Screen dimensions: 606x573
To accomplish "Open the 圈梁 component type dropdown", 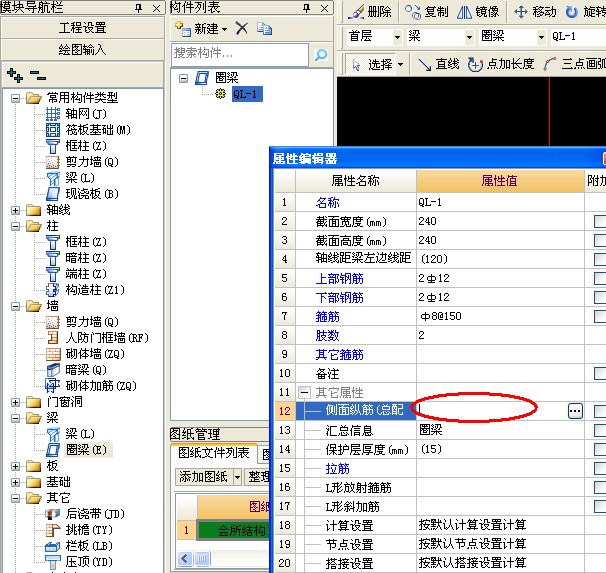I will pyautogui.click(x=541, y=37).
